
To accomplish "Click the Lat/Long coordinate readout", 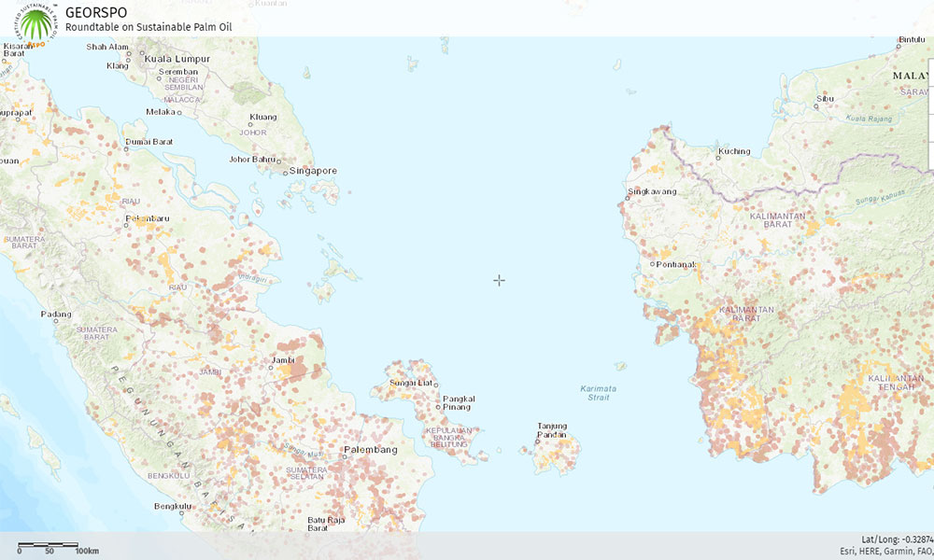I will click(897, 539).
